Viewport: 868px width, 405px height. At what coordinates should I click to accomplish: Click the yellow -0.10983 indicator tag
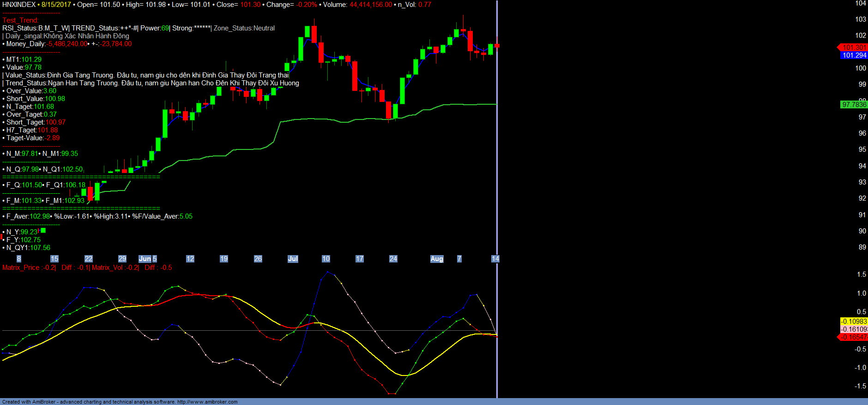coord(854,322)
